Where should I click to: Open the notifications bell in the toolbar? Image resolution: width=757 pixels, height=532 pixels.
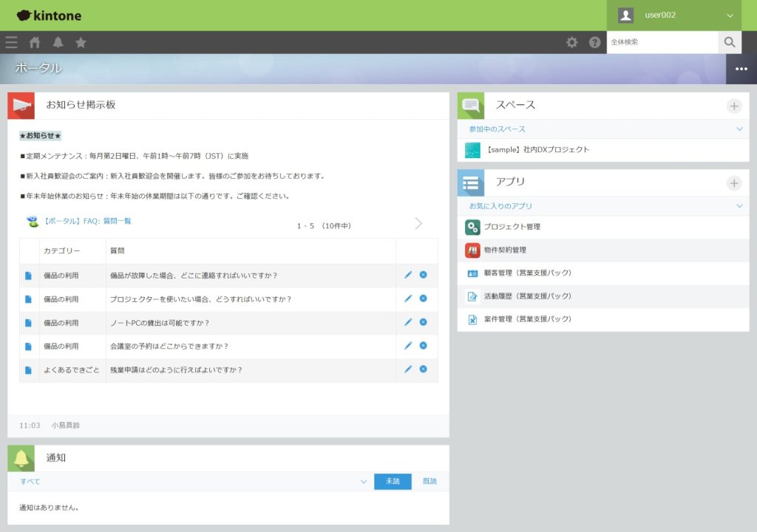[x=58, y=43]
